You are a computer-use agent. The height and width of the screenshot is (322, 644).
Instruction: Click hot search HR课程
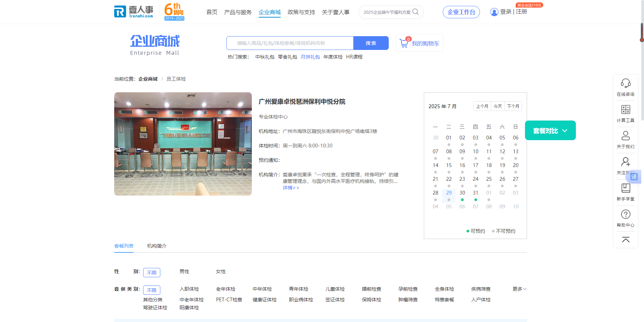click(354, 57)
